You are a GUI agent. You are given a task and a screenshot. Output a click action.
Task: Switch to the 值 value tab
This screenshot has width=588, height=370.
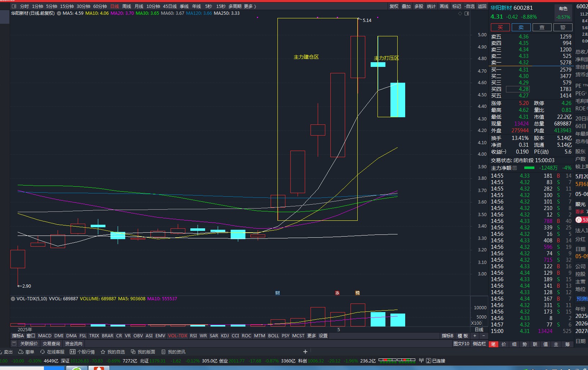pos(546,344)
